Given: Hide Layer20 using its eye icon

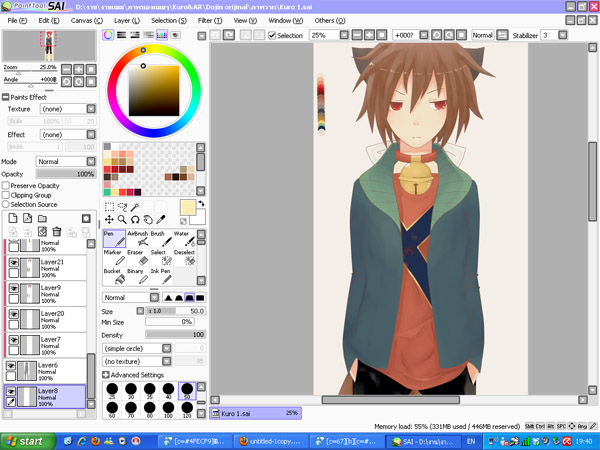Looking at the screenshot, I should 14,314.
